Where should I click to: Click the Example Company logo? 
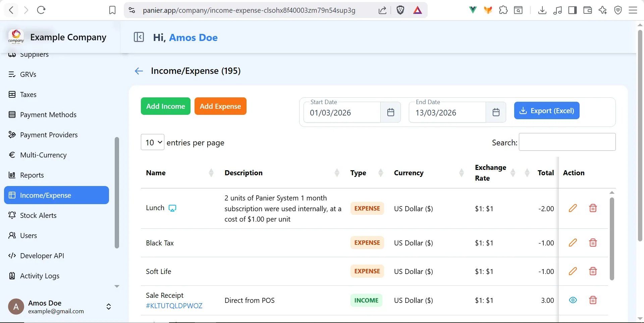point(16,37)
